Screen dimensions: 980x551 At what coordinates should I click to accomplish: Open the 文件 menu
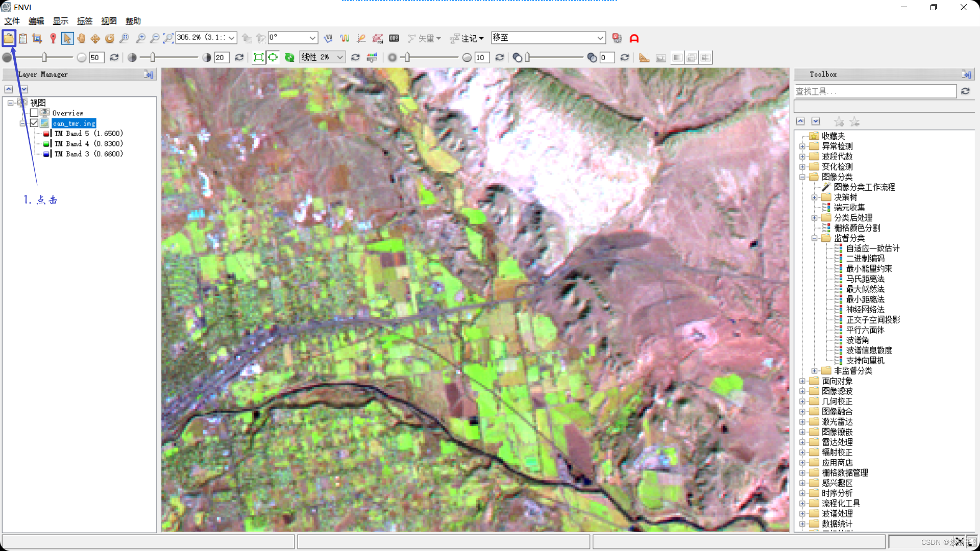coord(12,21)
